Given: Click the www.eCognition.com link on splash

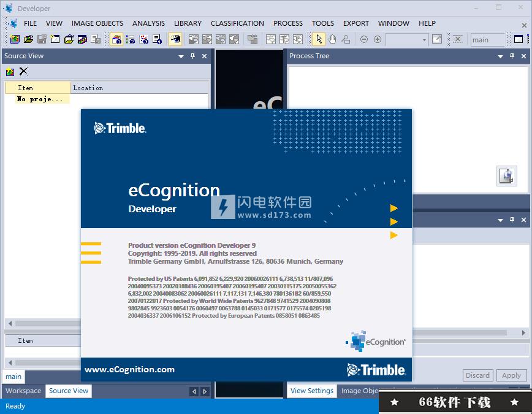Looking at the screenshot, I should point(129,369).
